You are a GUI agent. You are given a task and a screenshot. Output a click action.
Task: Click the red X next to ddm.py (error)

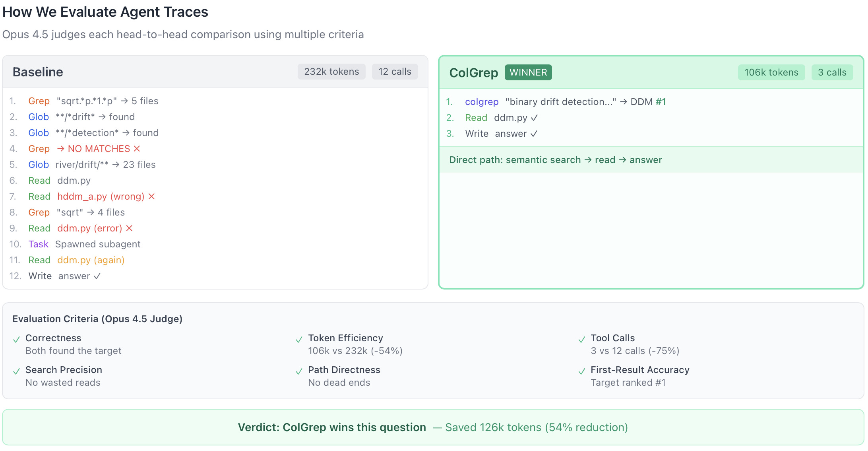[129, 228]
